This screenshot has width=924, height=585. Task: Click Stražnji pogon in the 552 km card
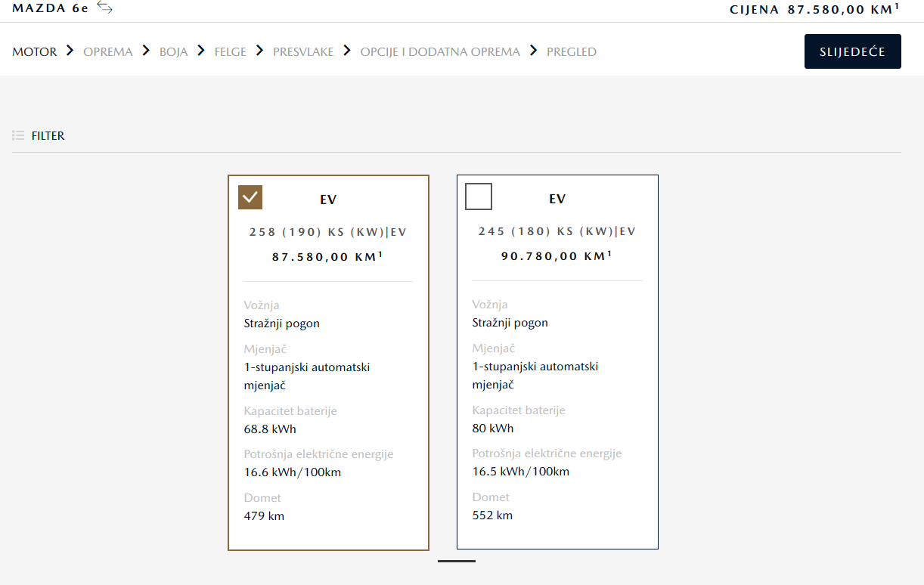coord(510,323)
